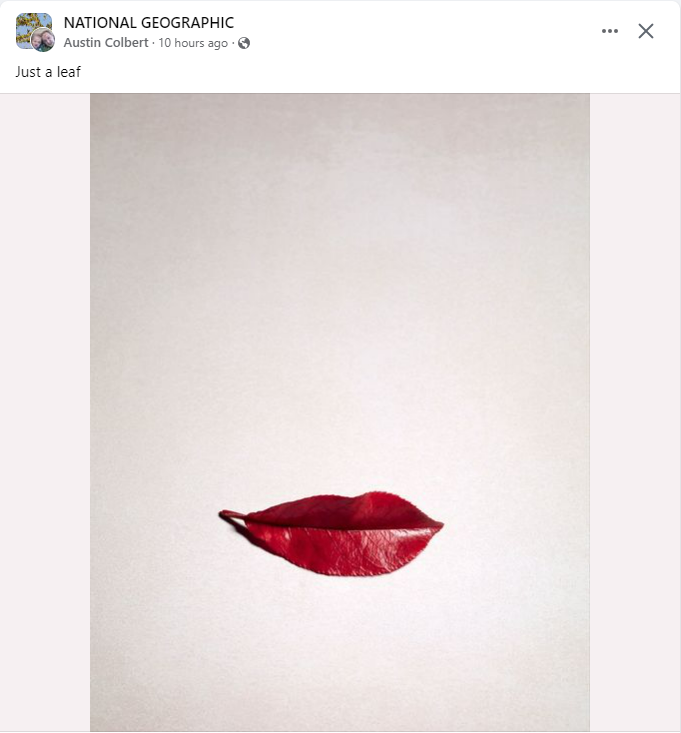This screenshot has width=681, height=733.
Task: Click Austin Colbert's small profile picture
Action: point(43,40)
